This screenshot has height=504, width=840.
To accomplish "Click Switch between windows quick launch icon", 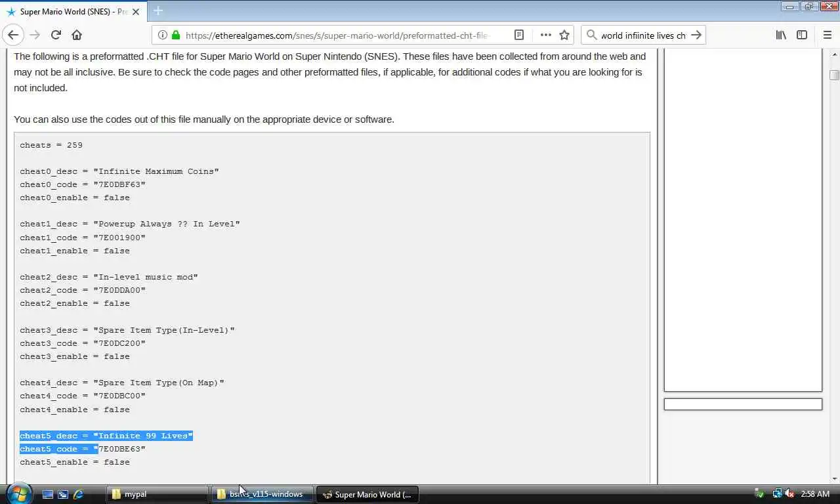I will [63, 494].
